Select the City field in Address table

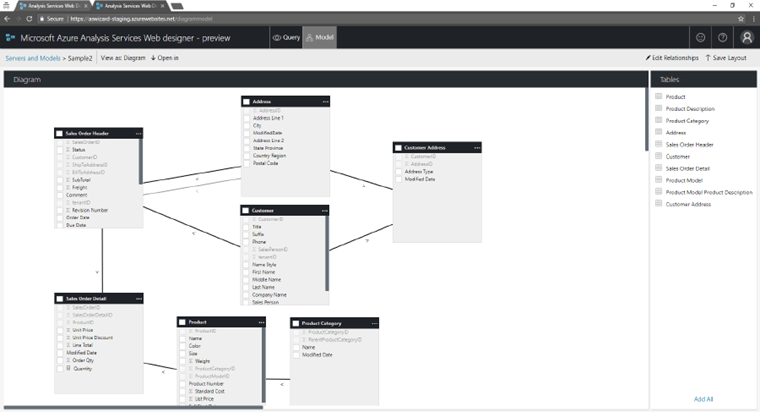coord(257,125)
